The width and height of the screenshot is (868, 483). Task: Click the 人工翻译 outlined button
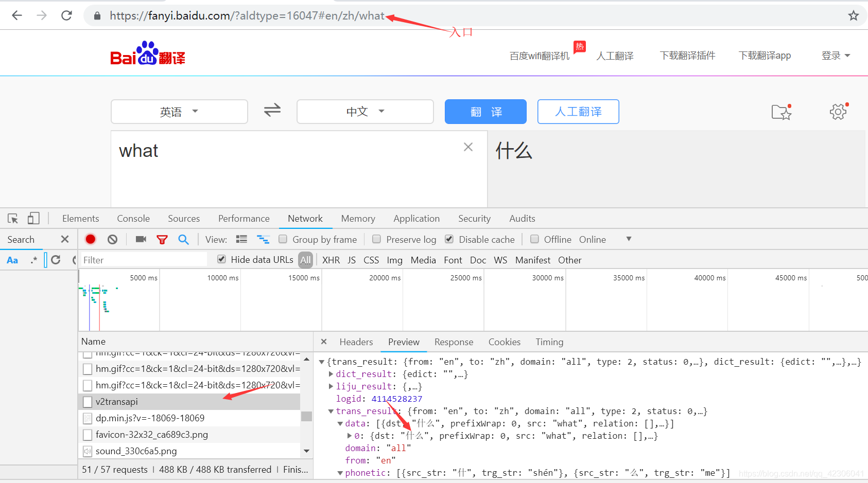(x=578, y=112)
